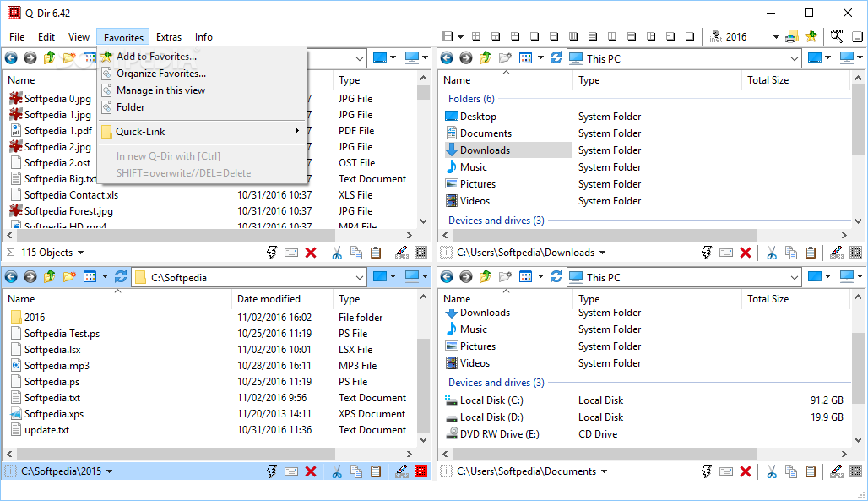Sort by Type column header above PS File rows
Screen dimensions: 868x501
[376, 299]
